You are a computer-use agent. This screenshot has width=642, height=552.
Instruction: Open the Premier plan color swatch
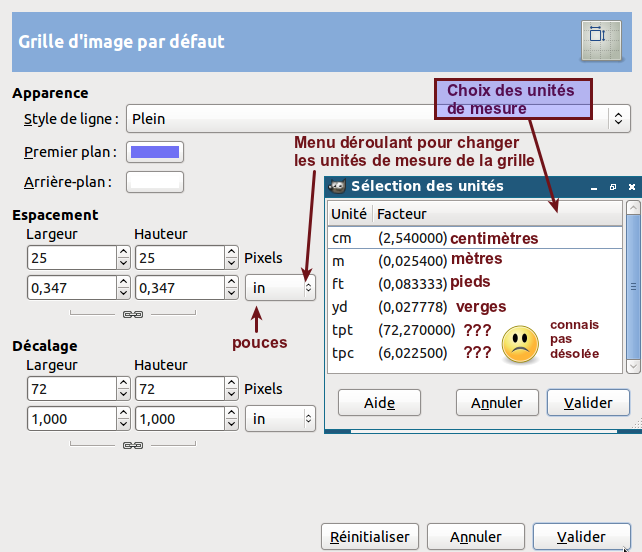(155, 153)
